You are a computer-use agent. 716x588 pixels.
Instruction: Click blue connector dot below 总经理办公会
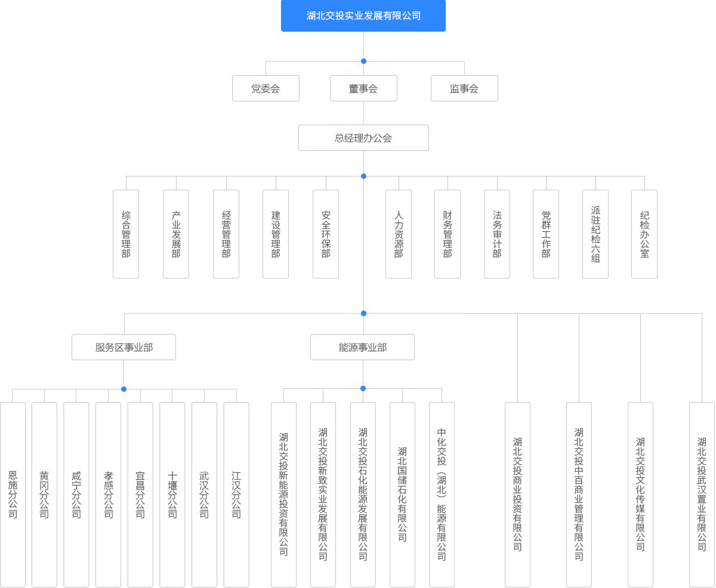click(x=363, y=176)
